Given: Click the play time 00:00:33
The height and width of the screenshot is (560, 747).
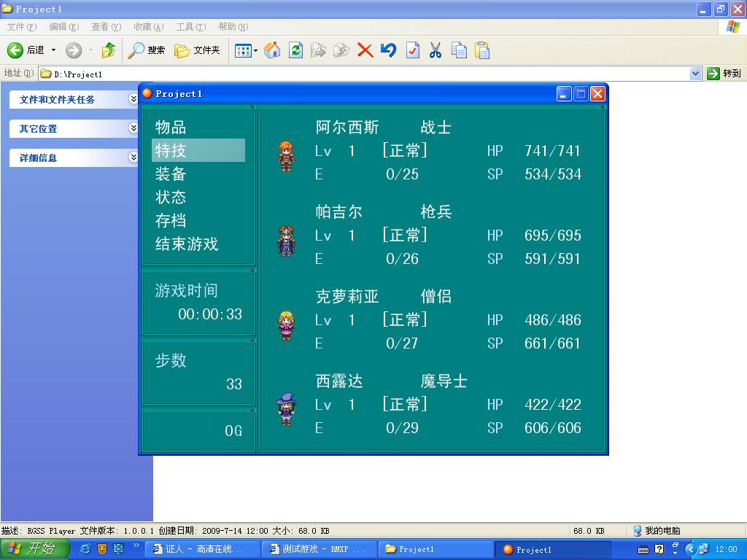Looking at the screenshot, I should click(x=210, y=314).
